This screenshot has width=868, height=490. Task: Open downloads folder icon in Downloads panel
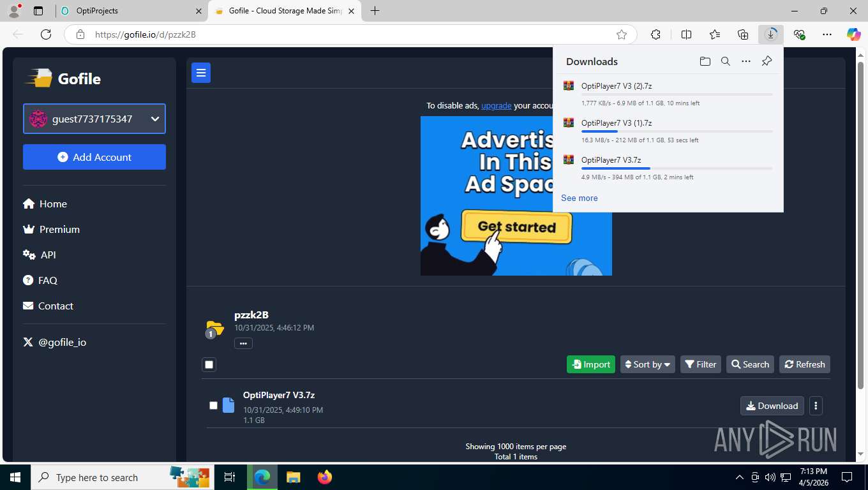coord(705,61)
